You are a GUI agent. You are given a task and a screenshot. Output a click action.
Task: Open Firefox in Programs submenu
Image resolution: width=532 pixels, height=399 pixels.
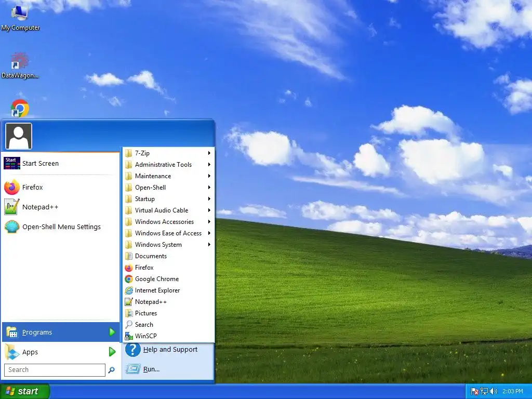point(168,268)
